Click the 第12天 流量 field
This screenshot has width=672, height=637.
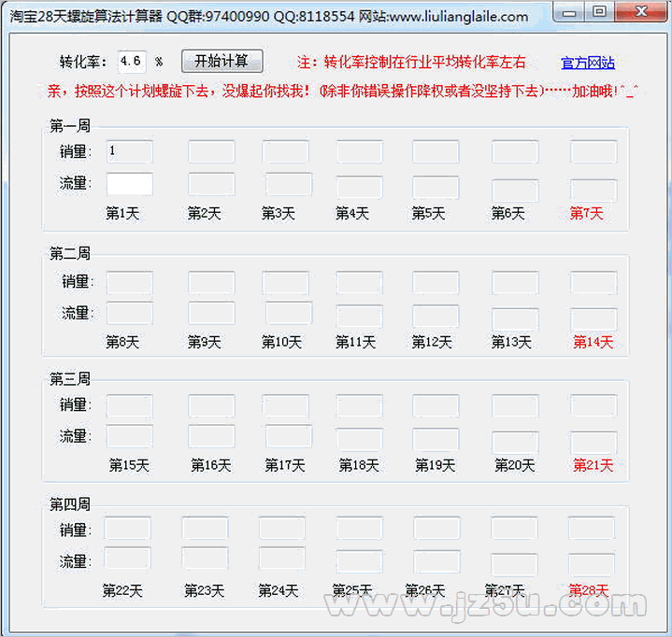pos(436,316)
